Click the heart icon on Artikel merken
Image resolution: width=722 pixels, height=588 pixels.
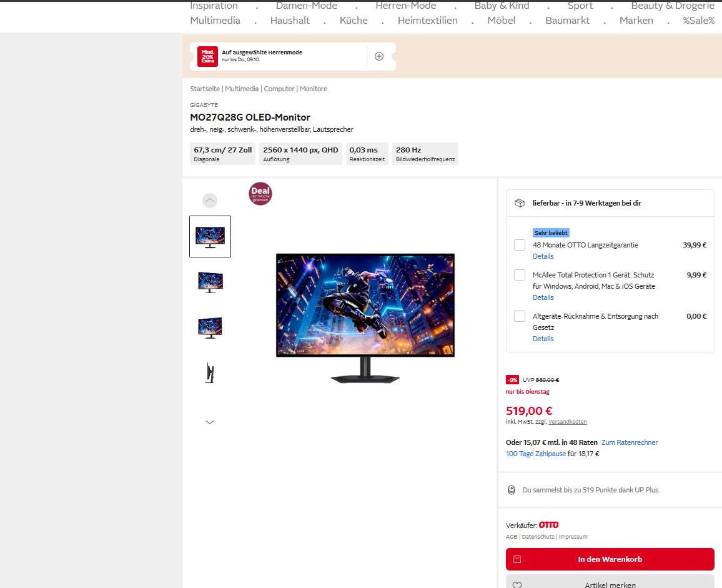(x=517, y=585)
